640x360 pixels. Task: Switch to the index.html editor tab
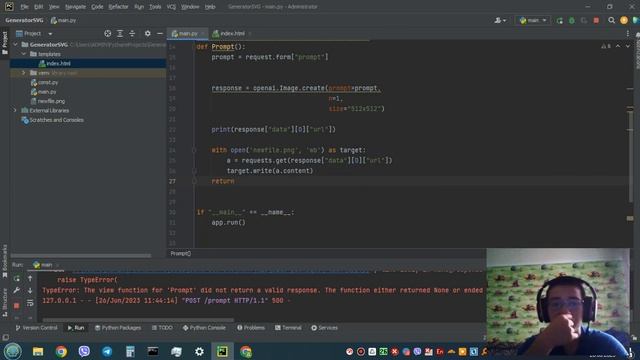[x=231, y=33]
